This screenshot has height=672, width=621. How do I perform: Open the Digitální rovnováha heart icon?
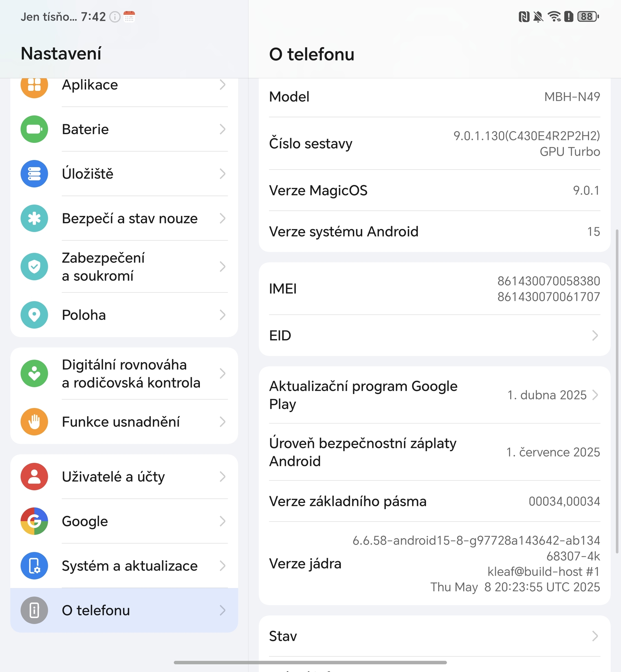[x=34, y=373]
